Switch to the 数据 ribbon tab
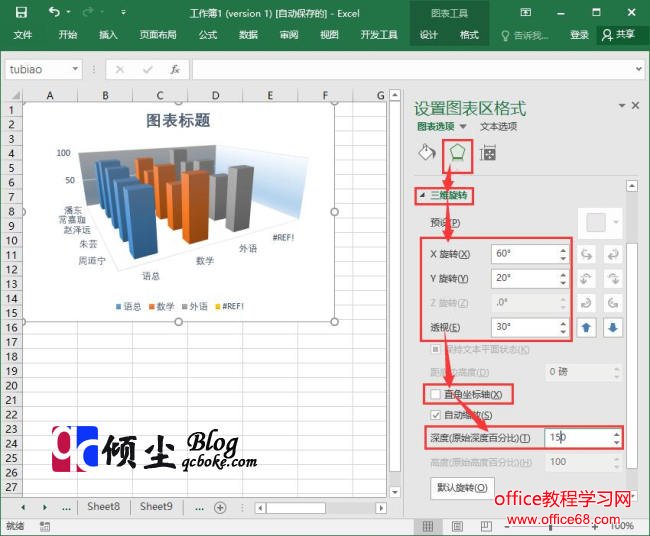Screen dimensions: 650x536 pos(248,35)
